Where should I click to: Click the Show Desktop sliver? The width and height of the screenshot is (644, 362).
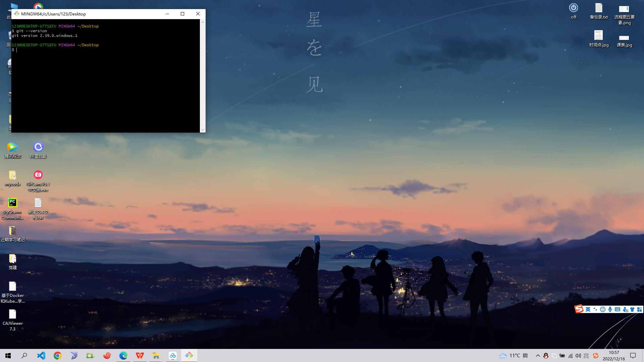coord(643,356)
